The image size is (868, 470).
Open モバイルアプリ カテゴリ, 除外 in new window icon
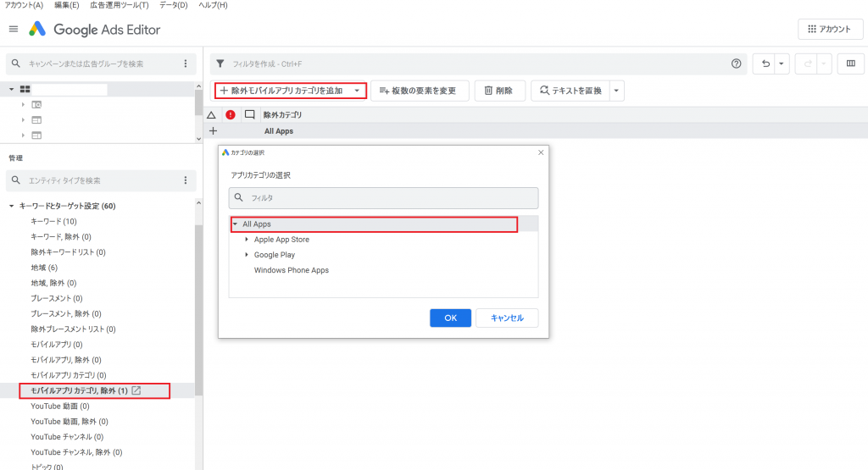click(136, 390)
